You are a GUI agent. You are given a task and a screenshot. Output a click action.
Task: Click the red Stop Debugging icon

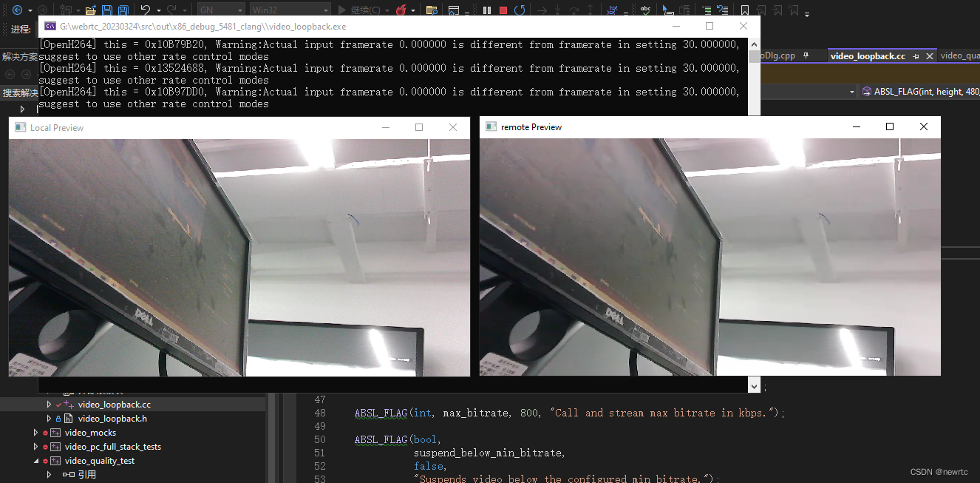503,9
